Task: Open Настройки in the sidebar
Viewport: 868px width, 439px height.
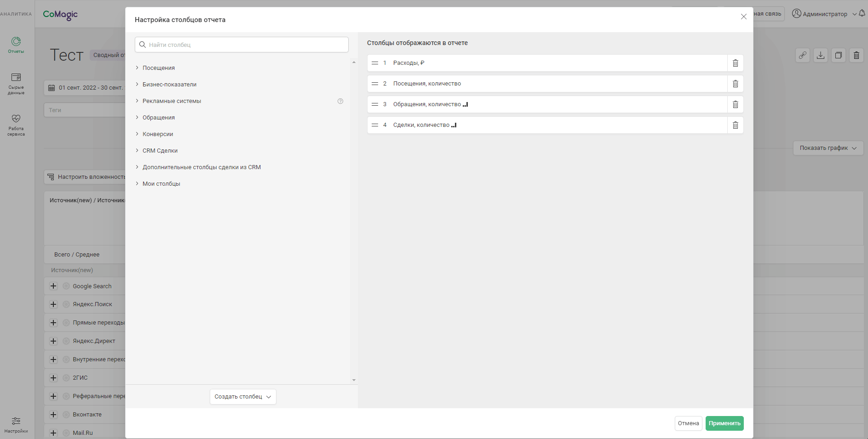Action: [x=16, y=425]
